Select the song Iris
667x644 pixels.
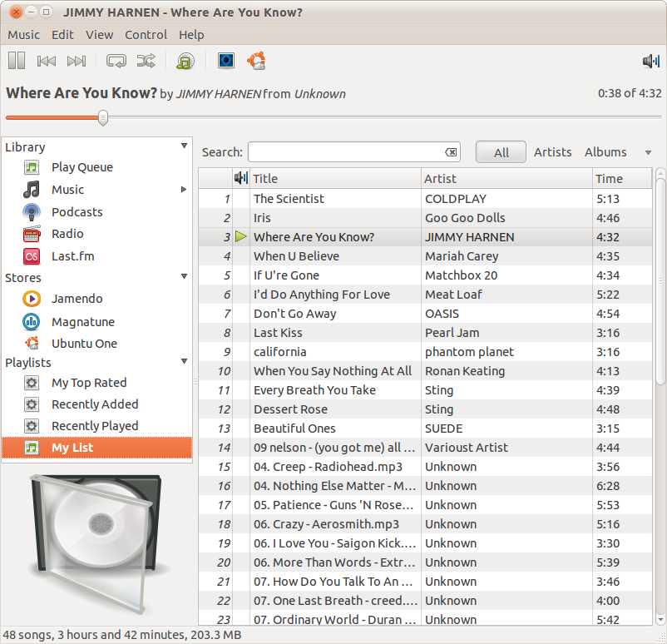pyautogui.click(x=262, y=218)
